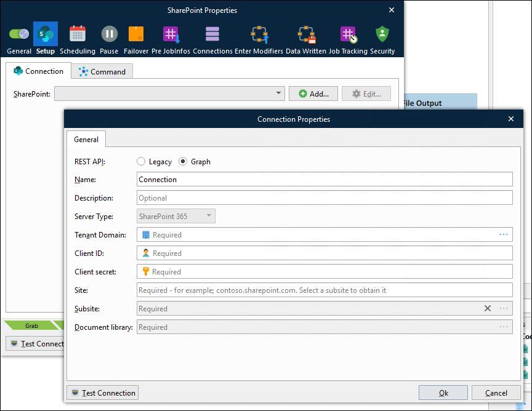
Task: Click the Client secret input field
Action: pyautogui.click(x=324, y=271)
